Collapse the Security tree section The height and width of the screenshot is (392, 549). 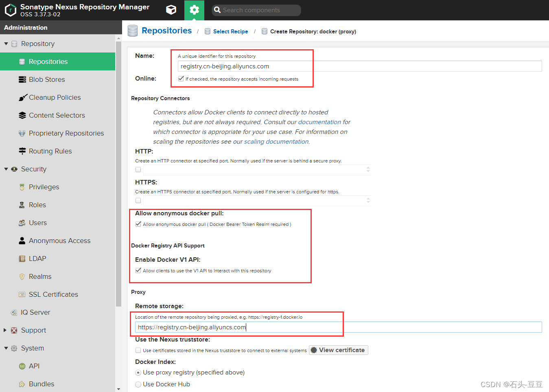[6, 169]
